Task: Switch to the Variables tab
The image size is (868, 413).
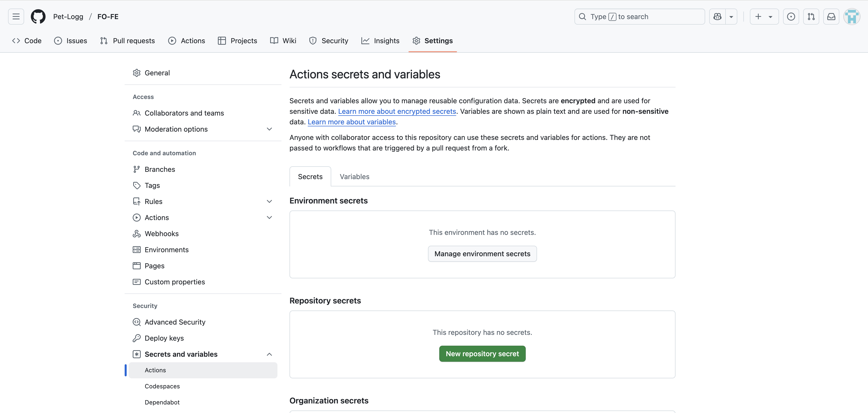Action: [x=354, y=177]
